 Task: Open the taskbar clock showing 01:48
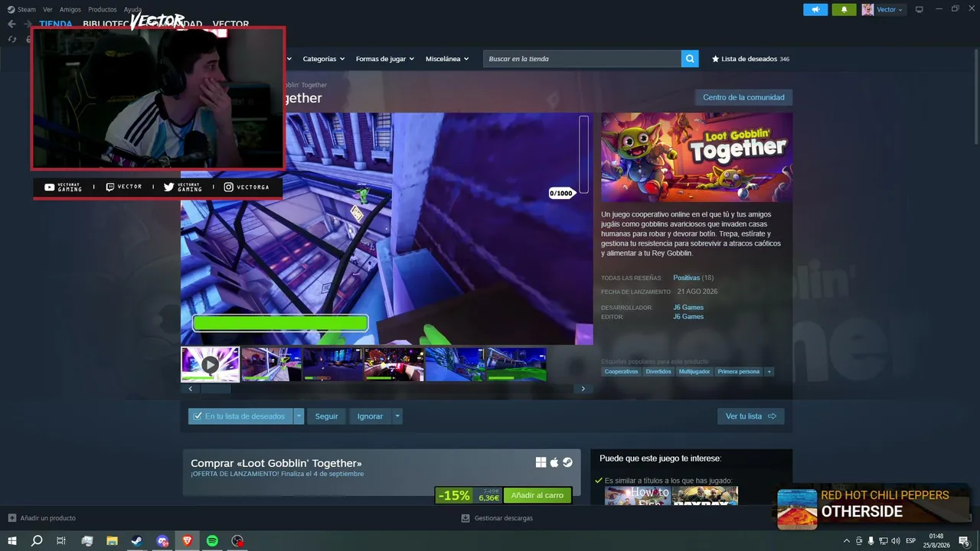point(936,541)
